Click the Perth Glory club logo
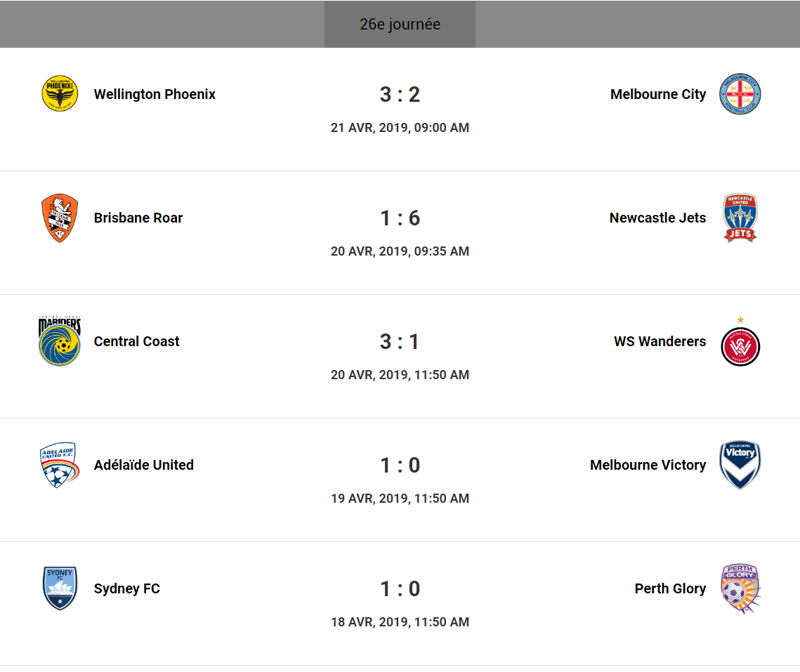 740,588
